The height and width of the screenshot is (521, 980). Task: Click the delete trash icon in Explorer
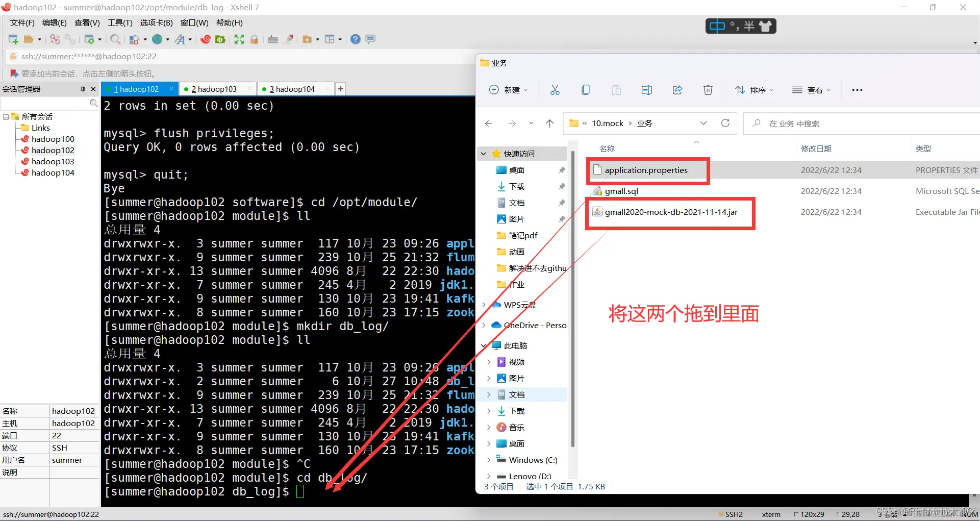point(708,90)
